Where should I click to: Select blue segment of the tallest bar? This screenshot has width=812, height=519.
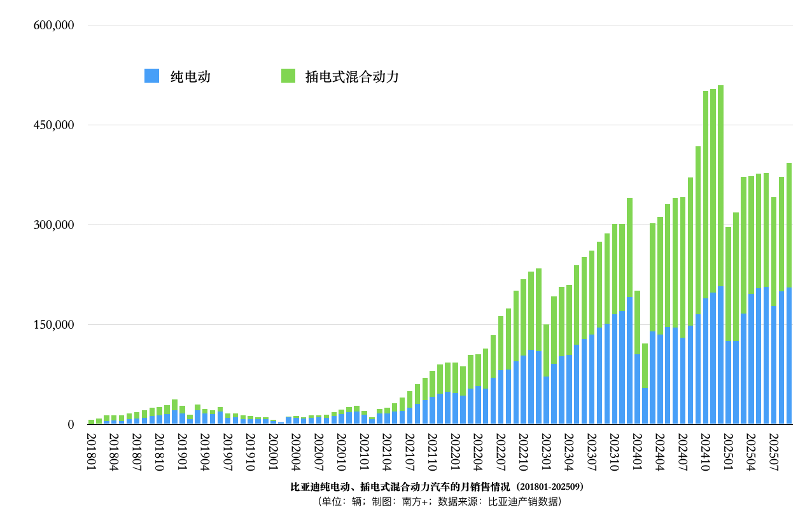[720, 356]
